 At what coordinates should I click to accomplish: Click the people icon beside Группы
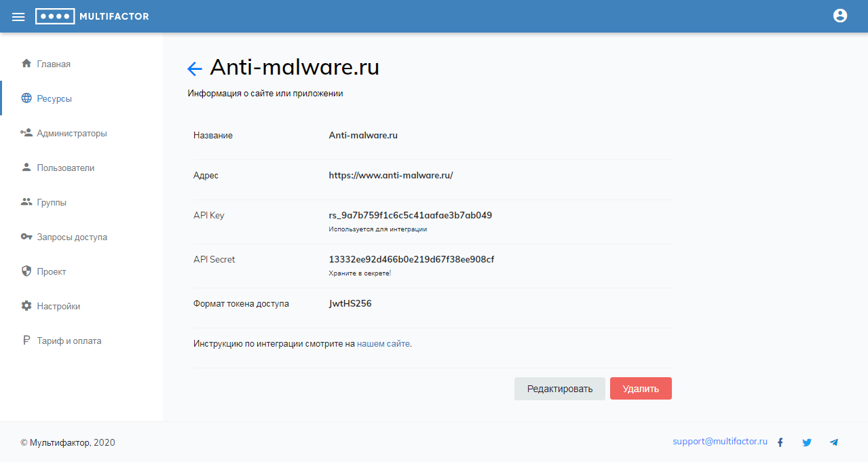[x=26, y=202]
